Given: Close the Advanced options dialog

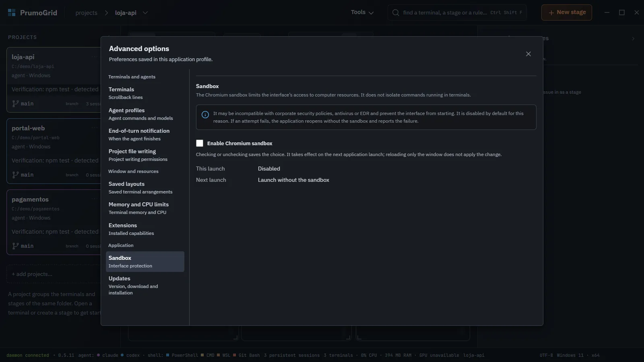Looking at the screenshot, I should pyautogui.click(x=528, y=54).
